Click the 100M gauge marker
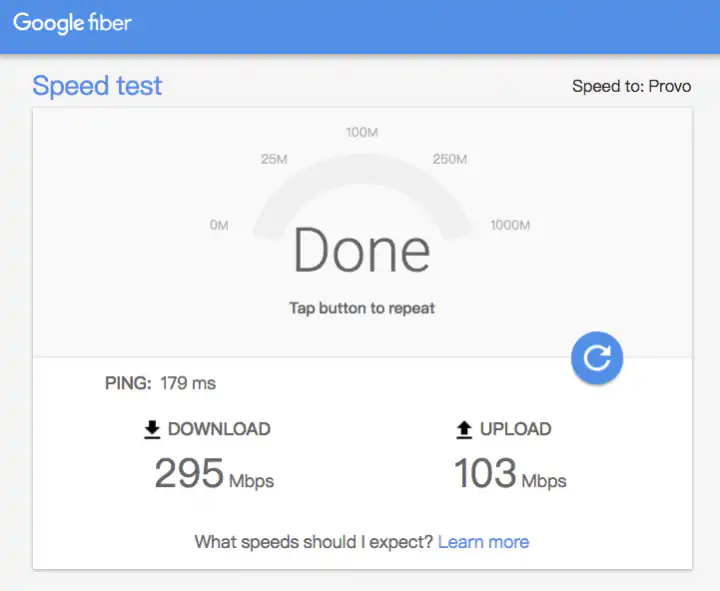This screenshot has width=720, height=591. (x=362, y=133)
